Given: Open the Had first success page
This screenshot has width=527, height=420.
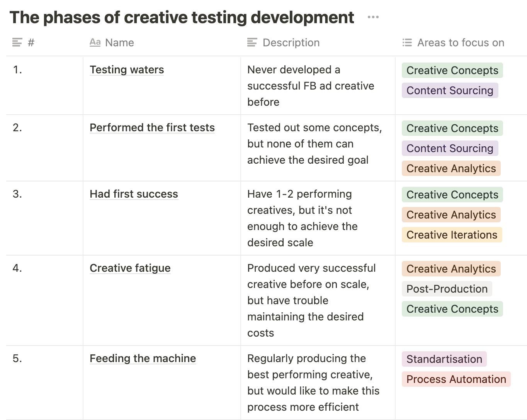Looking at the screenshot, I should [x=134, y=194].
